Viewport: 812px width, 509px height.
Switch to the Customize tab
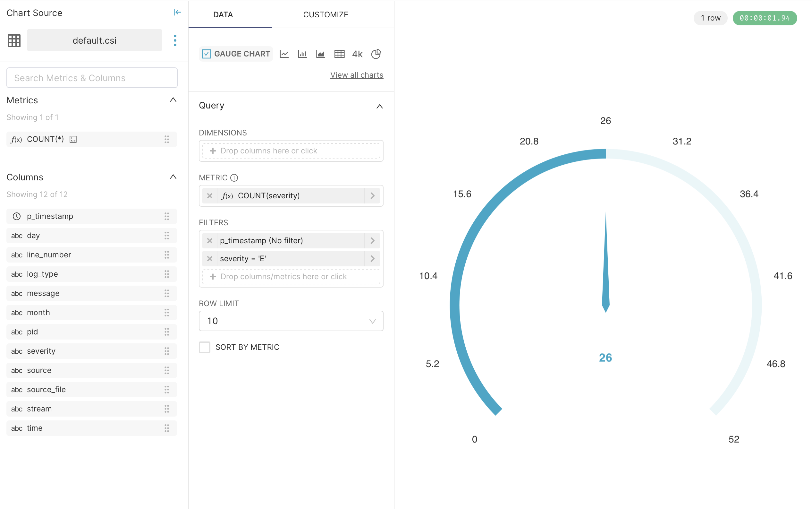(x=325, y=14)
